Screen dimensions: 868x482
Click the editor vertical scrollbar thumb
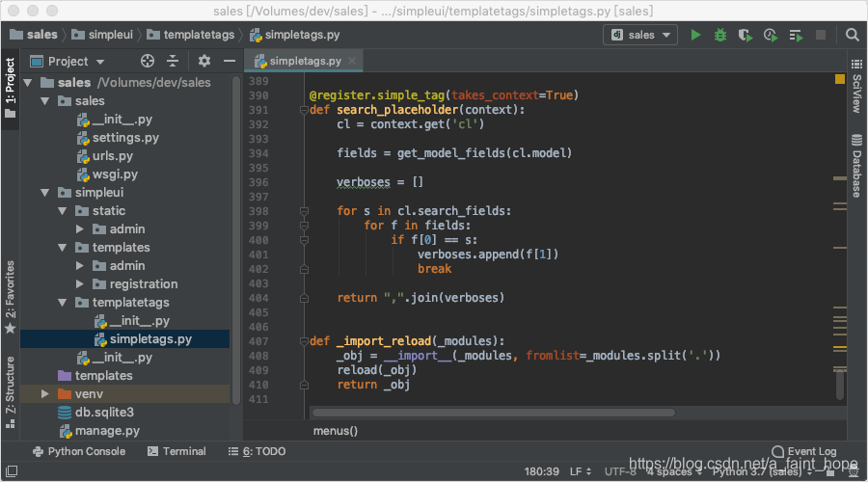click(x=840, y=384)
